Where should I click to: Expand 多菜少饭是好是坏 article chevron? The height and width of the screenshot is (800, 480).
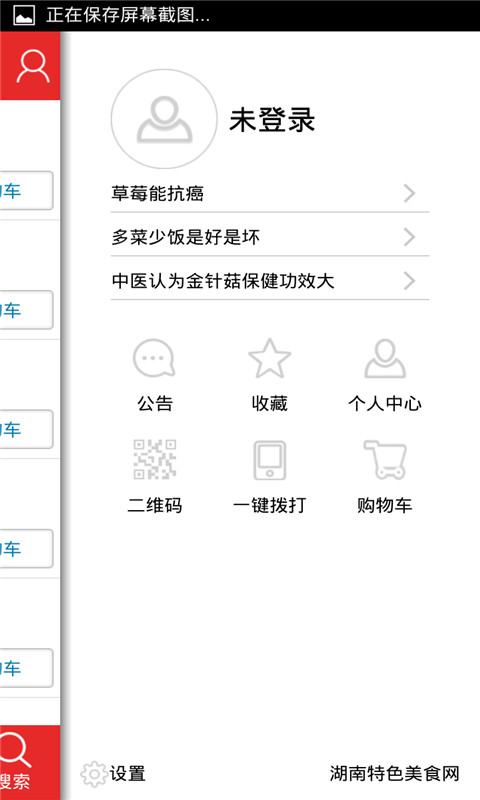tap(410, 237)
